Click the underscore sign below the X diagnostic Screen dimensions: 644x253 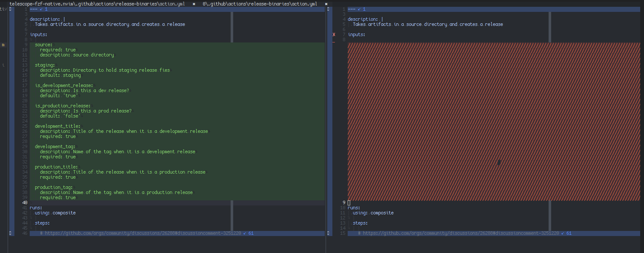click(334, 42)
